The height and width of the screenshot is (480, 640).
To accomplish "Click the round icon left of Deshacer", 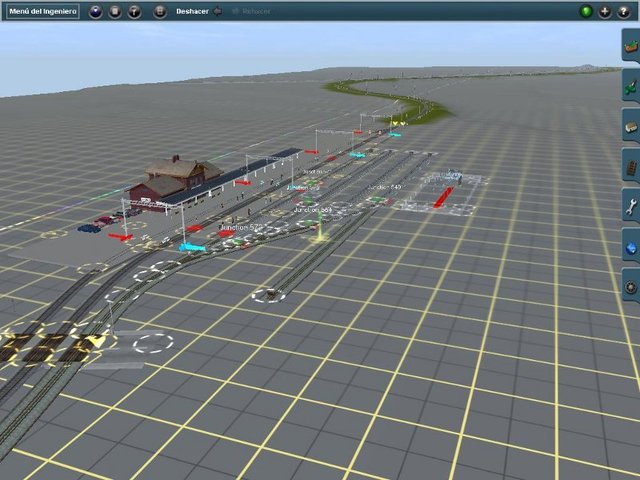I will [x=160, y=11].
